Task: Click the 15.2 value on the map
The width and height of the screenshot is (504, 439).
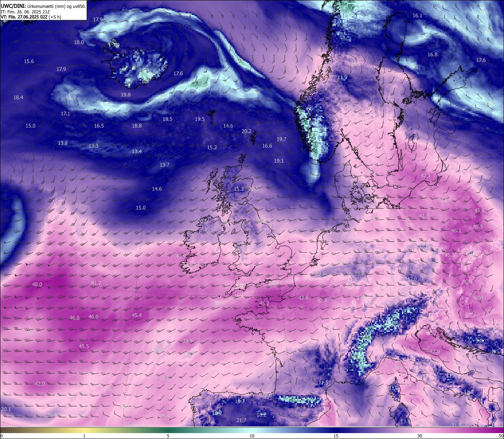Action: click(212, 147)
